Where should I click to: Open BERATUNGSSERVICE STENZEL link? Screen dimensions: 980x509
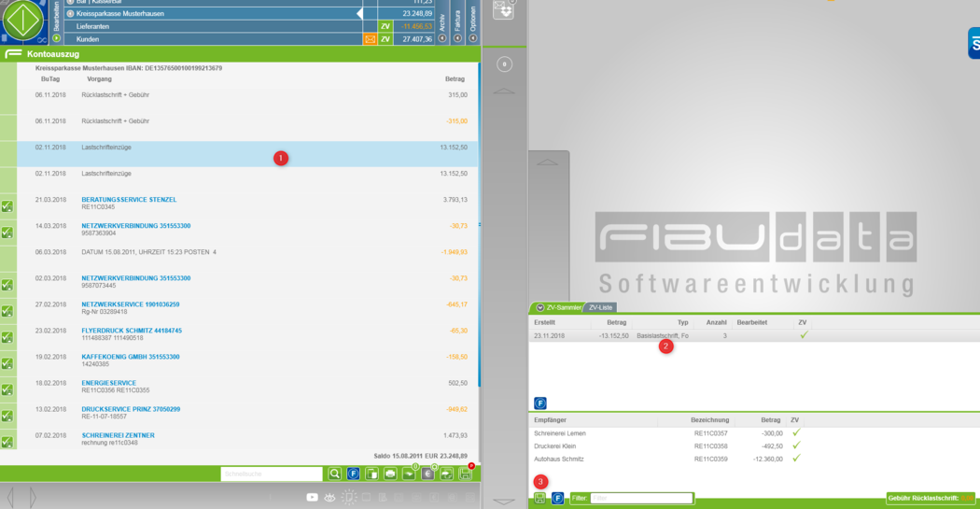[x=129, y=200]
